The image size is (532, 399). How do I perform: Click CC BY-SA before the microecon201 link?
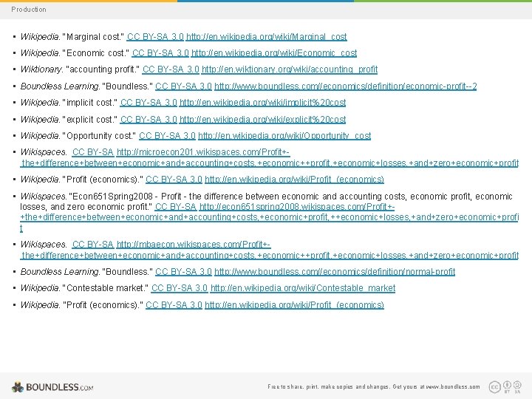point(93,152)
